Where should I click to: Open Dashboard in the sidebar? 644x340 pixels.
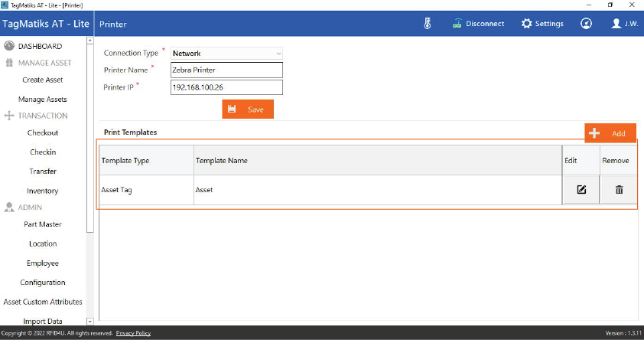(39, 47)
